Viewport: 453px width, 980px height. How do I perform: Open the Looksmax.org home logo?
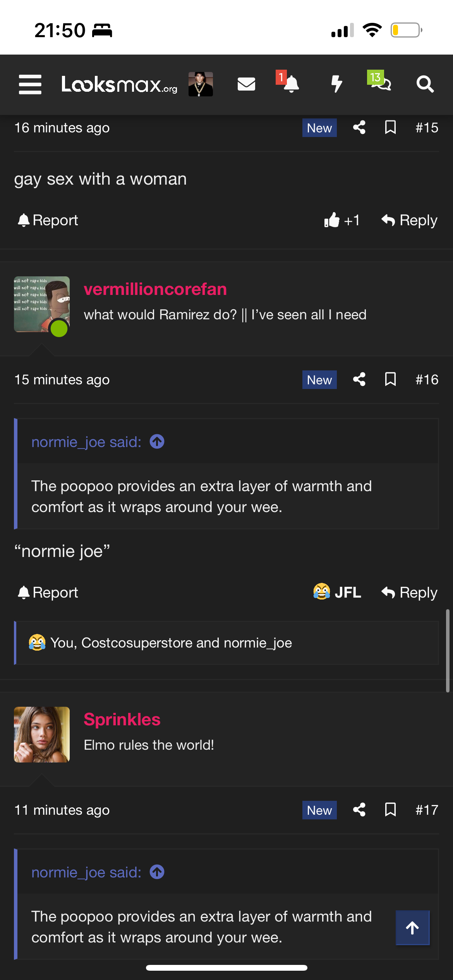pos(119,84)
